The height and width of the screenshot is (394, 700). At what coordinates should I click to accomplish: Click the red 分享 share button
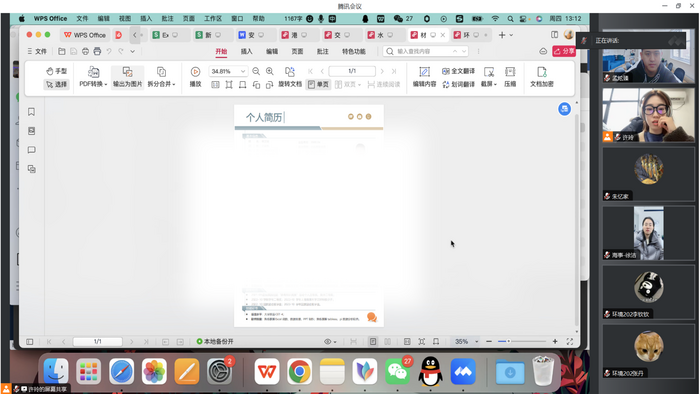click(564, 51)
